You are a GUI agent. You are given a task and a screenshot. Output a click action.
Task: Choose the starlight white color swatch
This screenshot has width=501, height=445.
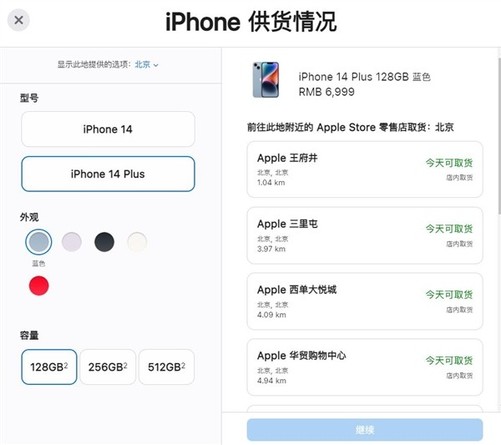137,242
